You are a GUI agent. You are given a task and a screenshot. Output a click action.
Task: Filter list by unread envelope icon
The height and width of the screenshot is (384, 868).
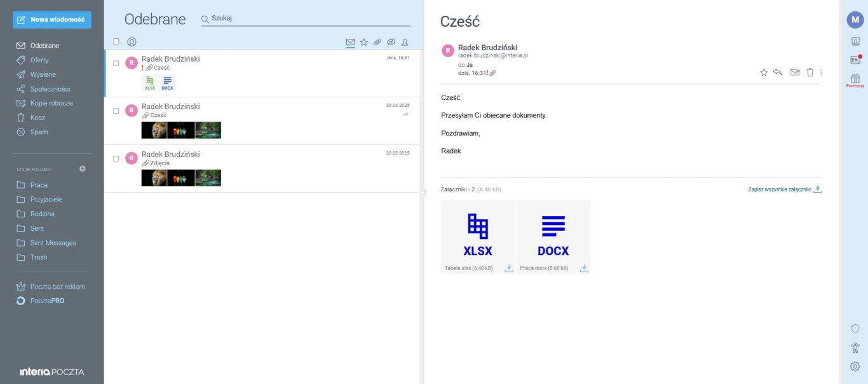pos(350,43)
